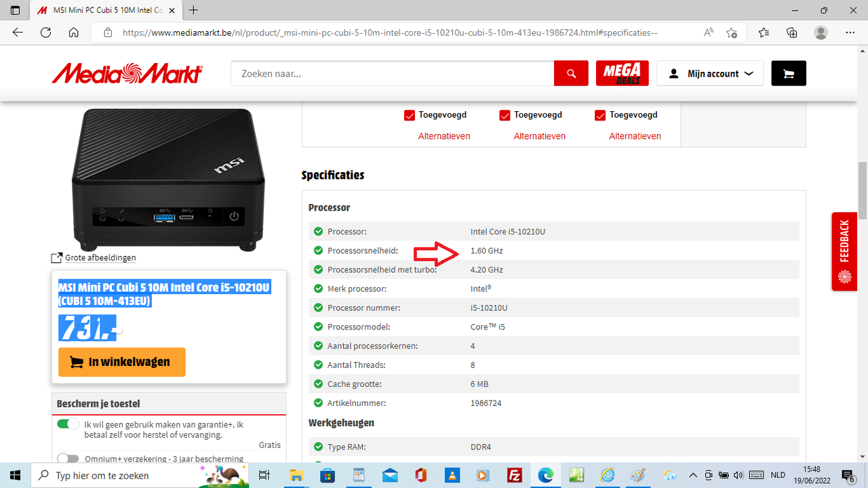Open the browser profile icon

(821, 33)
